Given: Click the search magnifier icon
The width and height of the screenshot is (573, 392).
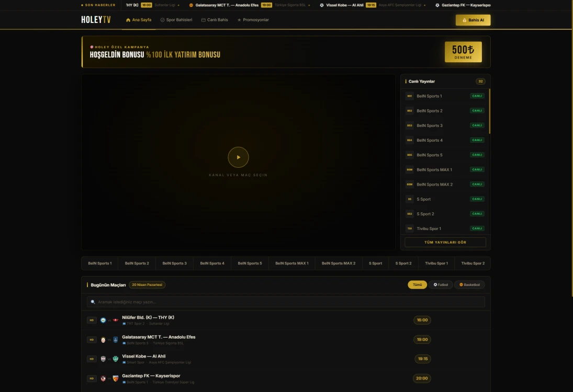Looking at the screenshot, I should click(93, 302).
